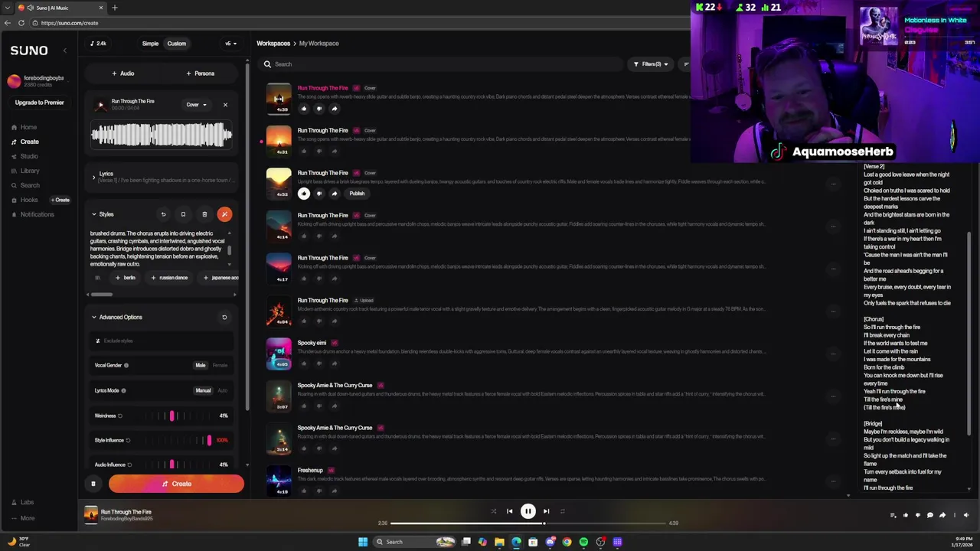The height and width of the screenshot is (551, 980).
Task: Open Freshenup song title
Action: click(310, 470)
